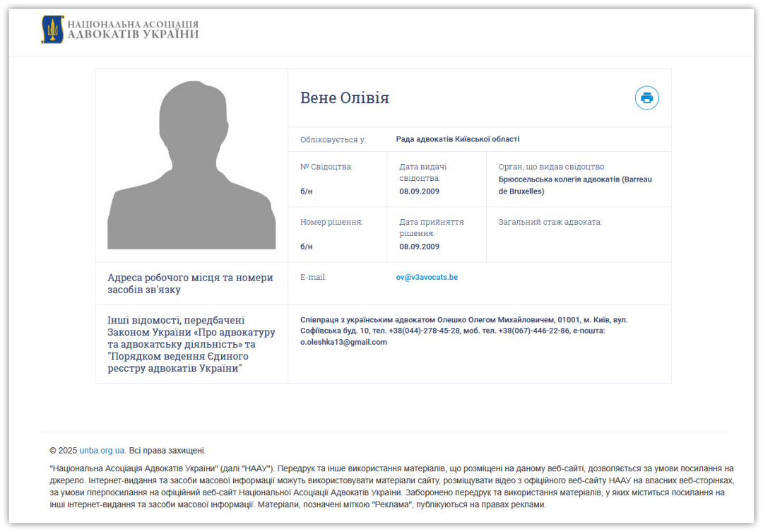Image resolution: width=763 pixels, height=532 pixels.
Task: Click the Інші відомості section heading
Action: (x=191, y=344)
